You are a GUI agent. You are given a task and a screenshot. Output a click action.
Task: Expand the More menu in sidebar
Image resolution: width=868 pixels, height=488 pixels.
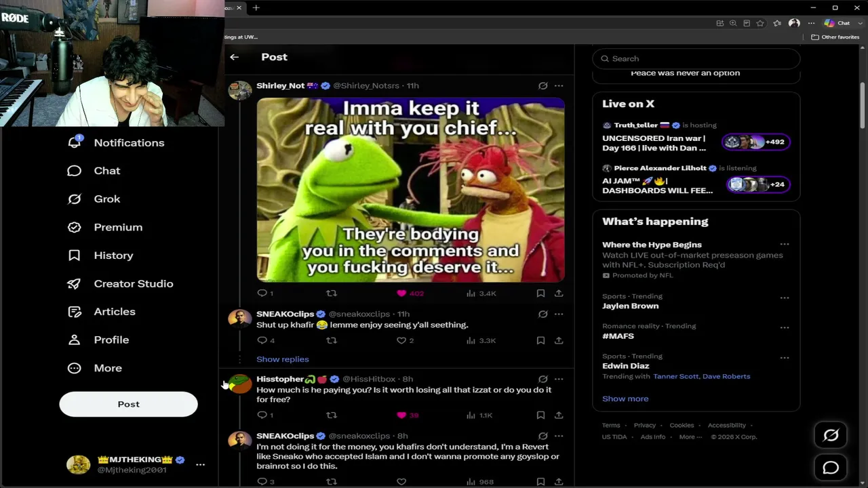coord(95,368)
